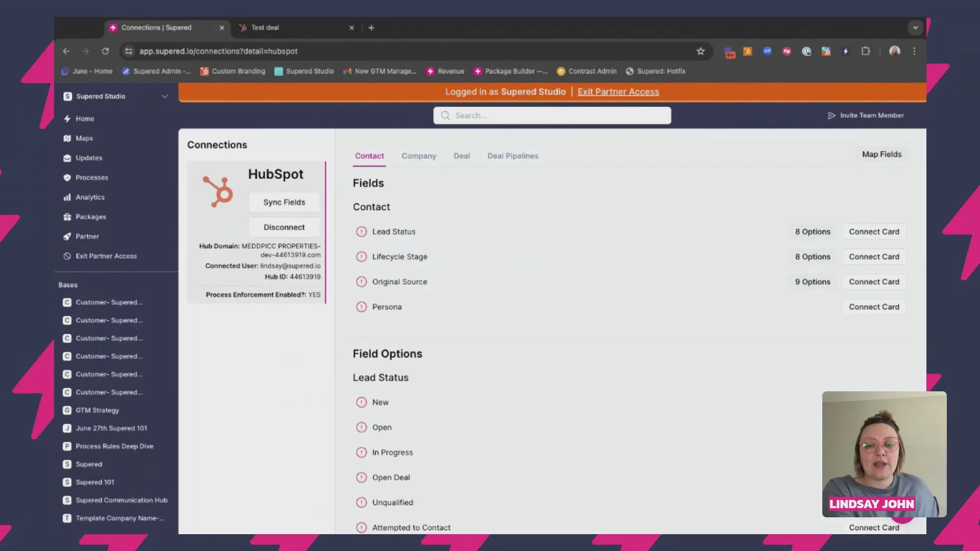The image size is (980, 551).
Task: Click the Lead Status warning icon
Action: point(361,232)
